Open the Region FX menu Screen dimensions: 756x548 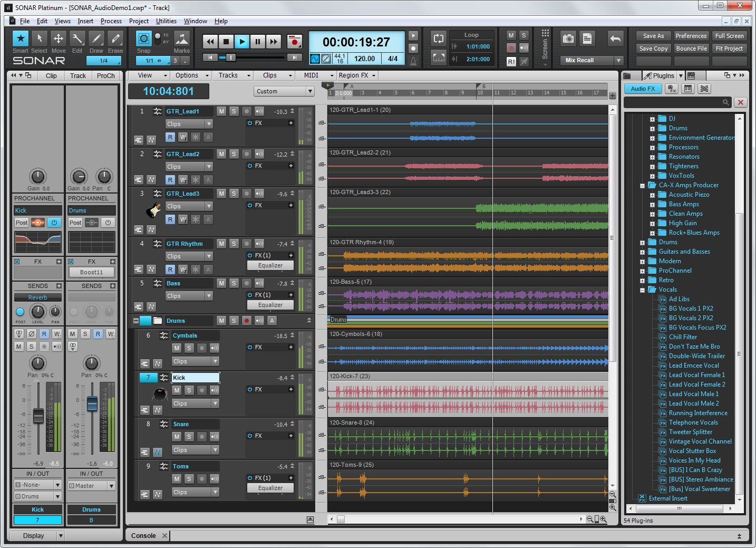(357, 75)
